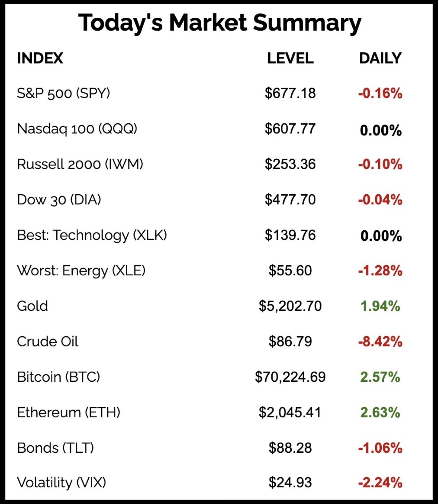This screenshot has width=438, height=504.
Task: Click the Dow 30 (DIA) label
Action: coord(59,200)
